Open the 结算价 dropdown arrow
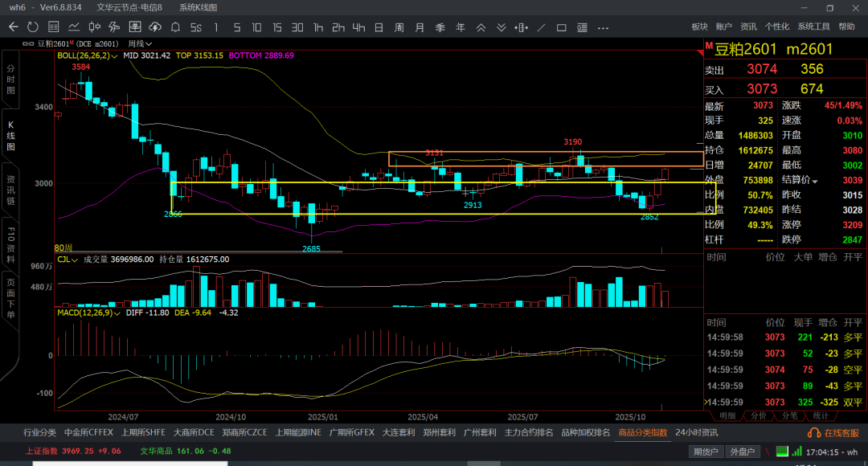The width and height of the screenshot is (868, 466). coord(815,181)
